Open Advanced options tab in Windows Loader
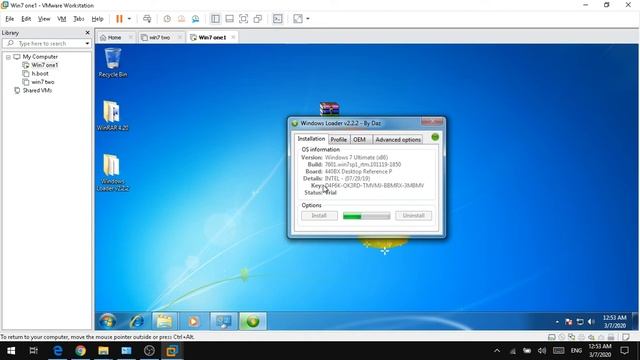 coord(398,140)
